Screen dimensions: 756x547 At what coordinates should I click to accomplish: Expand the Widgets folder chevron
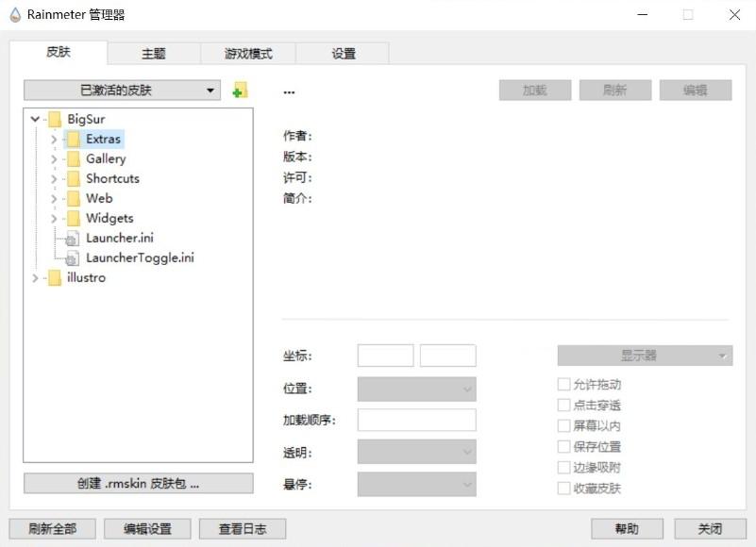tap(54, 218)
